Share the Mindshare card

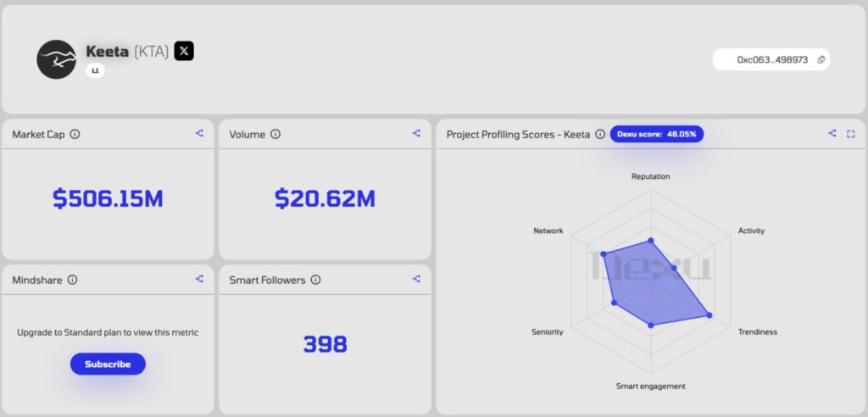[199, 279]
